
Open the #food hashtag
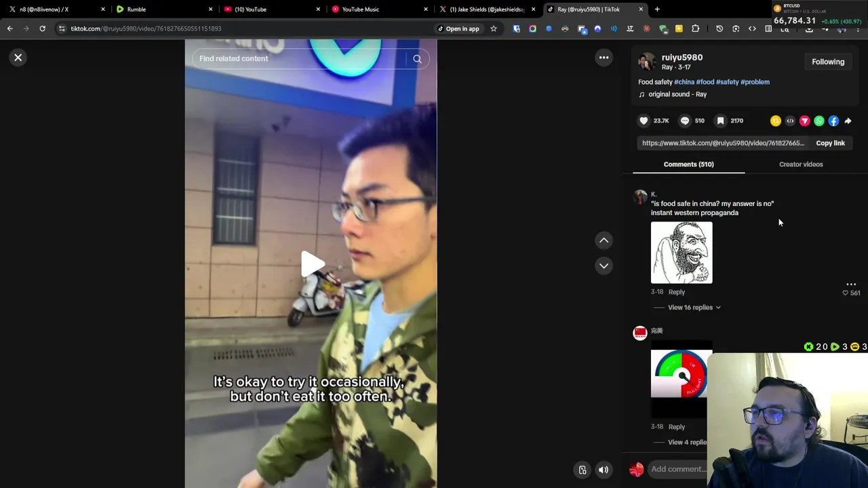705,82
